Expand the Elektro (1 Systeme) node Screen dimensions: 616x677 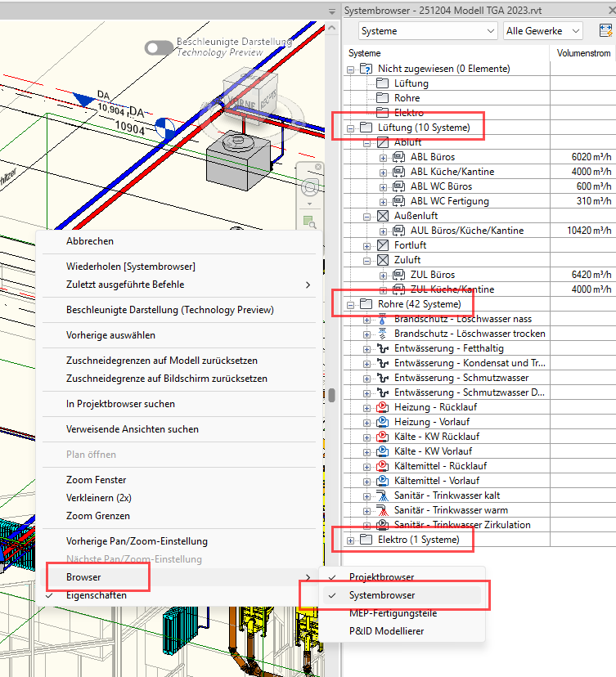tap(351, 540)
